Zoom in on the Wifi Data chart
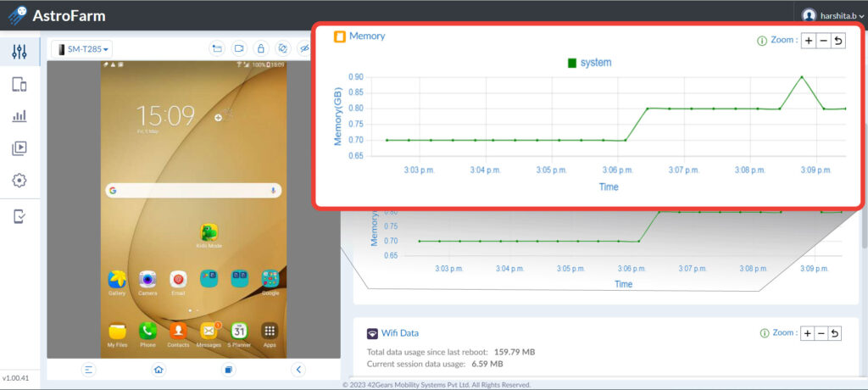The width and height of the screenshot is (868, 390). click(807, 333)
